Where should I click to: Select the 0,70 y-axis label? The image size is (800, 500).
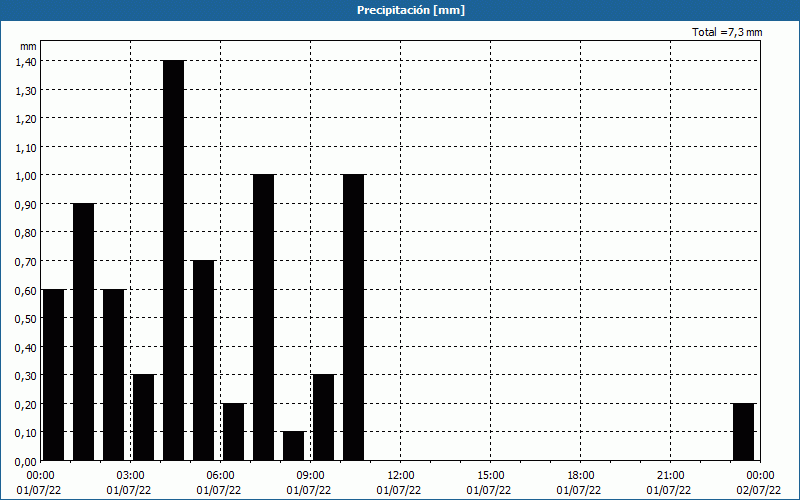(x=26, y=262)
